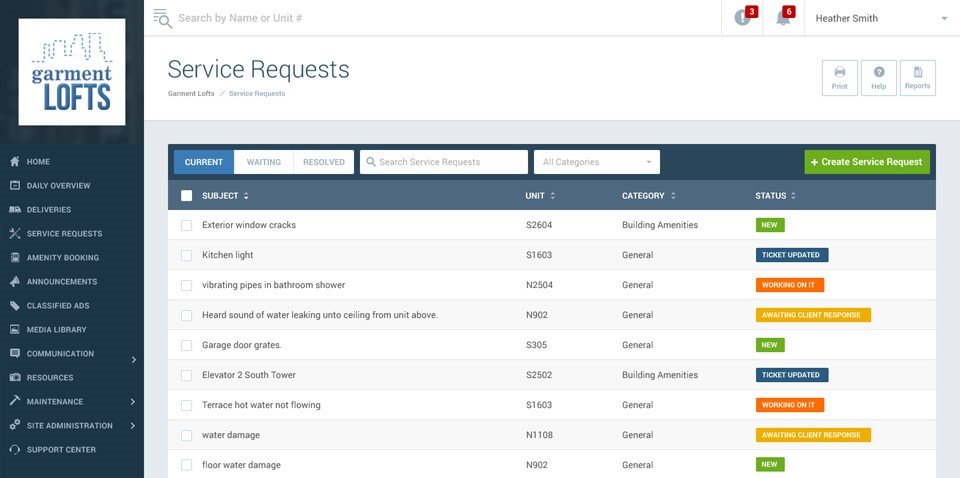Image resolution: width=960 pixels, height=478 pixels.
Task: Check the water damage N1108 row checkbox
Action: pos(187,435)
